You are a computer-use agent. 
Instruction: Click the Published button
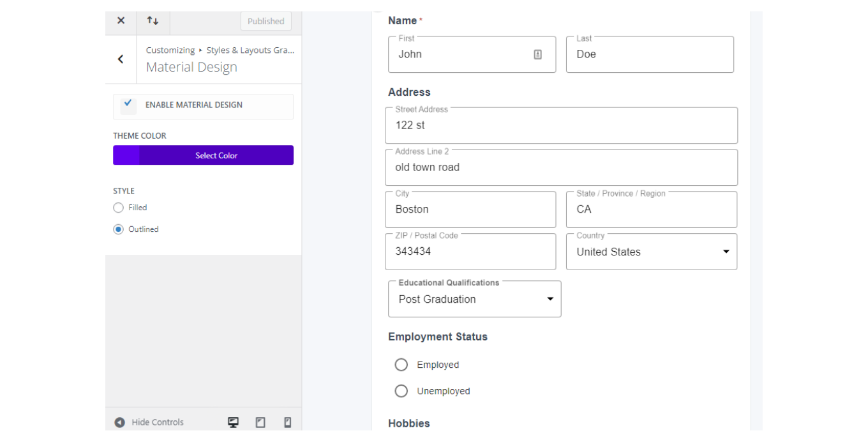pos(266,21)
